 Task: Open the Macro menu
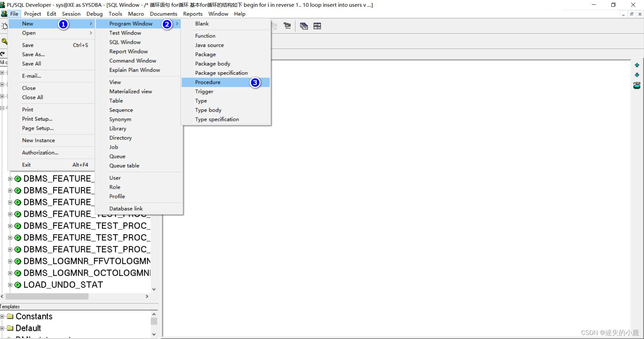click(x=136, y=14)
